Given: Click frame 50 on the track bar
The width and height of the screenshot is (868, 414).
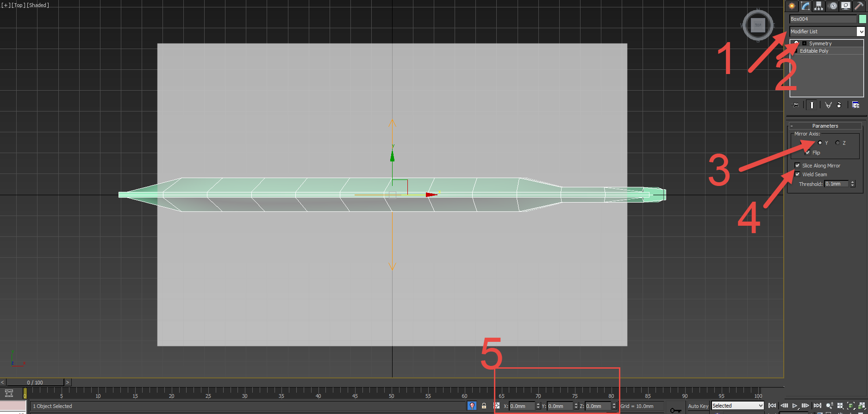Looking at the screenshot, I should coord(392,395).
